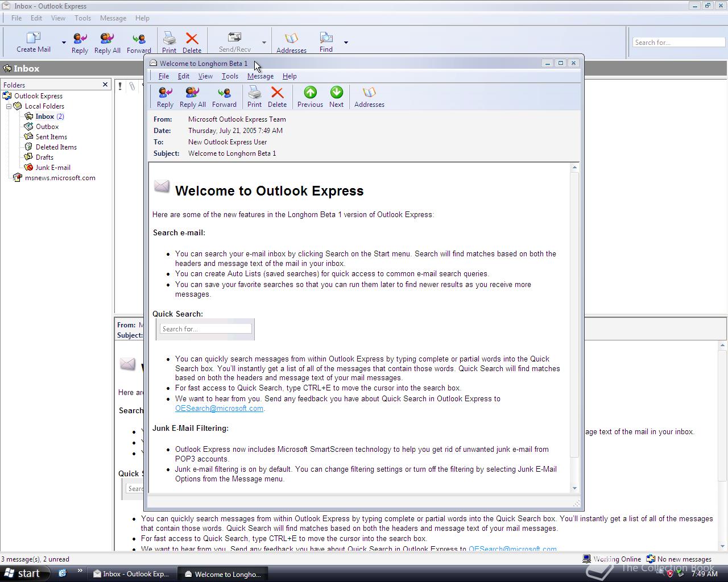
Task: Open the Send/Recv dropdown arrow
Action: pos(264,43)
